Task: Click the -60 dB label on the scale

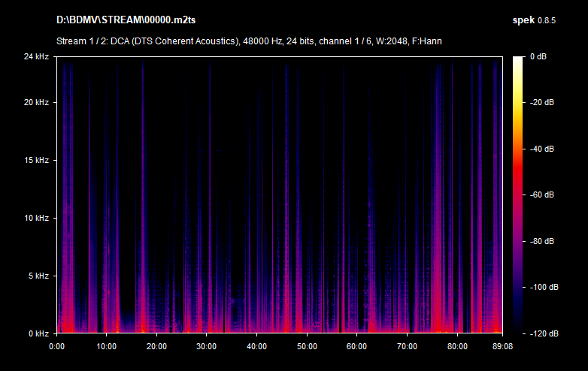Action: pos(541,195)
